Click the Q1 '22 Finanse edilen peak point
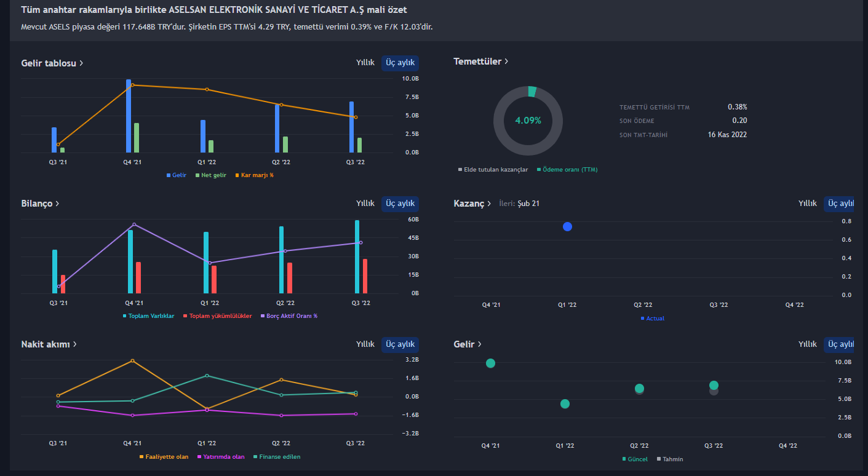The image size is (868, 476). pos(207,375)
